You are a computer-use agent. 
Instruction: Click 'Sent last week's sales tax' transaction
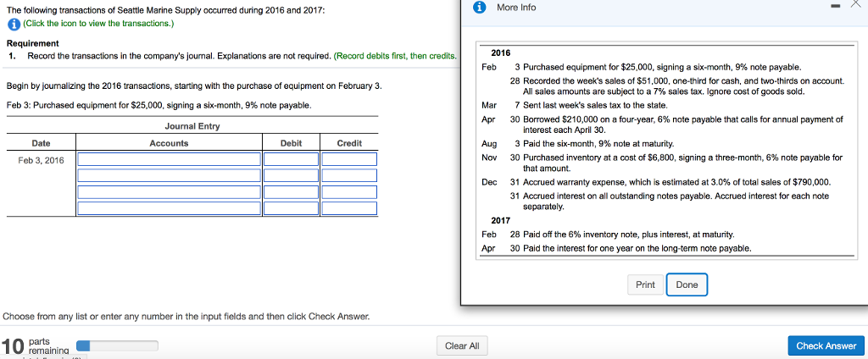point(595,105)
